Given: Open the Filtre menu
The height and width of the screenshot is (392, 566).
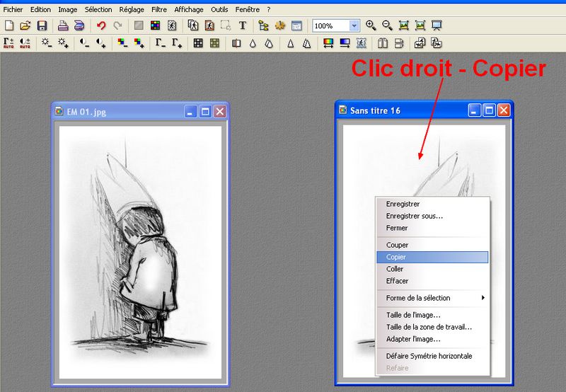Looking at the screenshot, I should pyautogui.click(x=159, y=10).
